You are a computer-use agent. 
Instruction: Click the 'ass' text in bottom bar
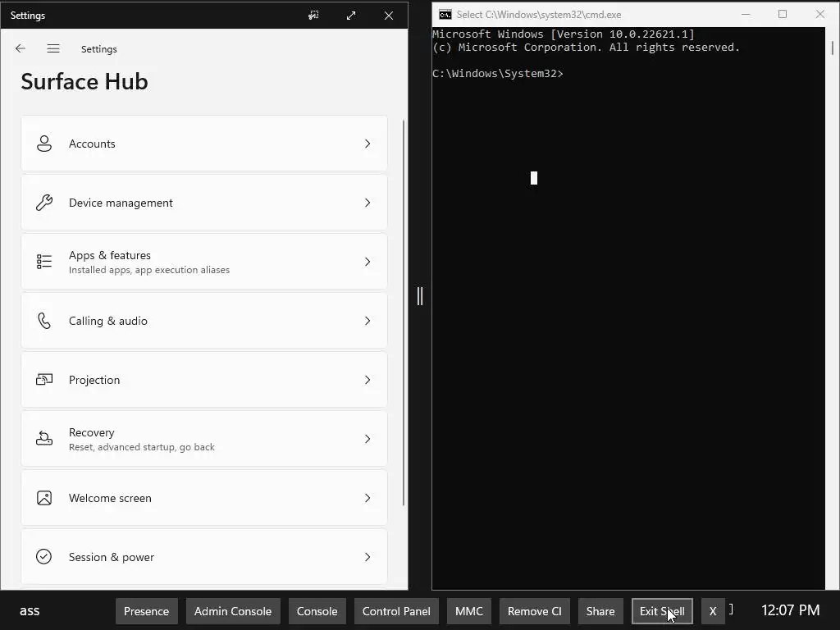(30, 611)
